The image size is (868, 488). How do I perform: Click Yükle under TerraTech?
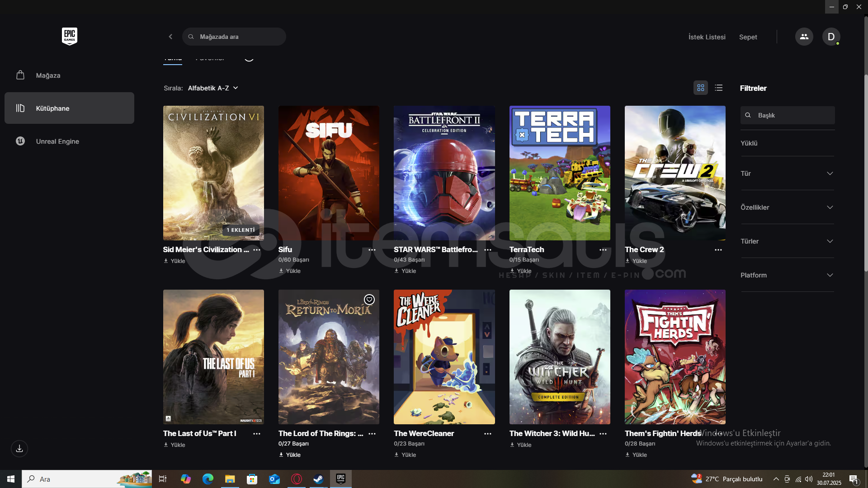click(521, 271)
